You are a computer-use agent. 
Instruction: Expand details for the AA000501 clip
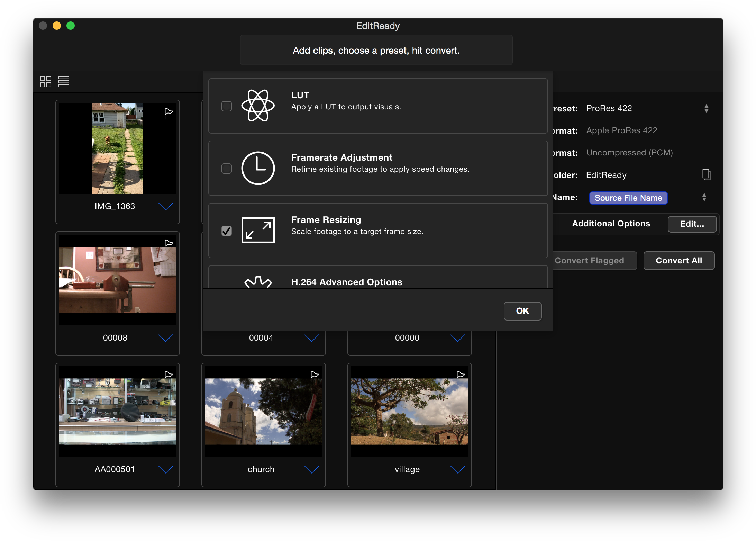[x=166, y=470]
